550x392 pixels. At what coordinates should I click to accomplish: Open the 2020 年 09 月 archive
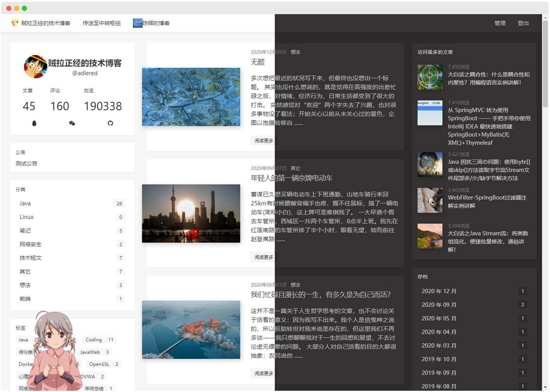(474, 305)
